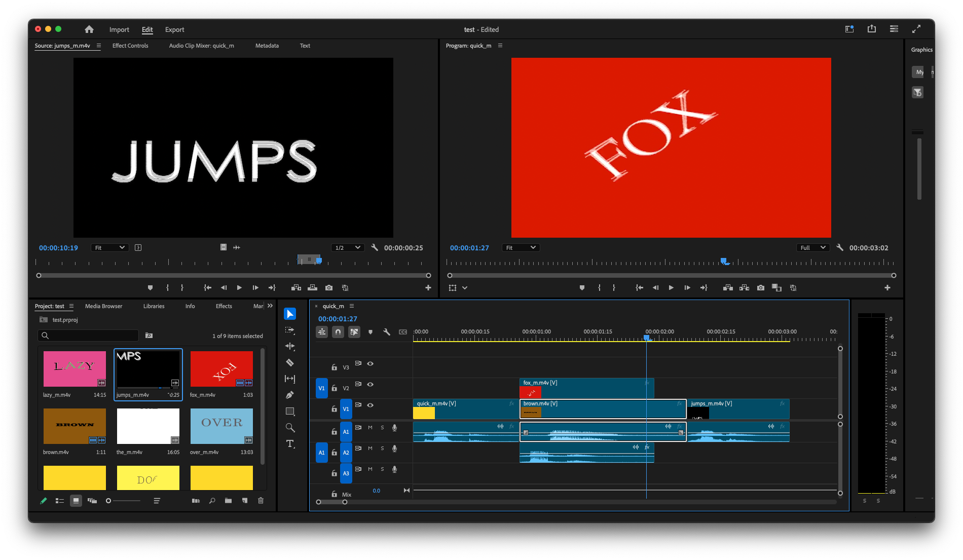Select the Pen tool
The width and height of the screenshot is (963, 560).
click(x=290, y=395)
